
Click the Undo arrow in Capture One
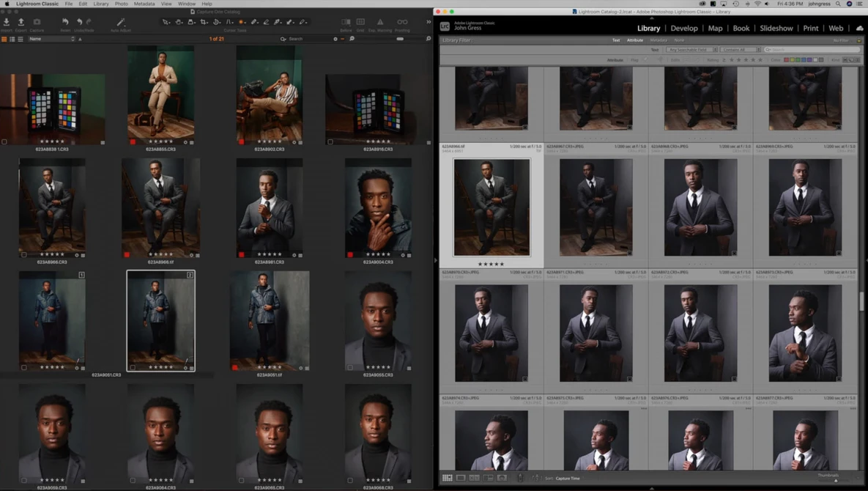(80, 22)
